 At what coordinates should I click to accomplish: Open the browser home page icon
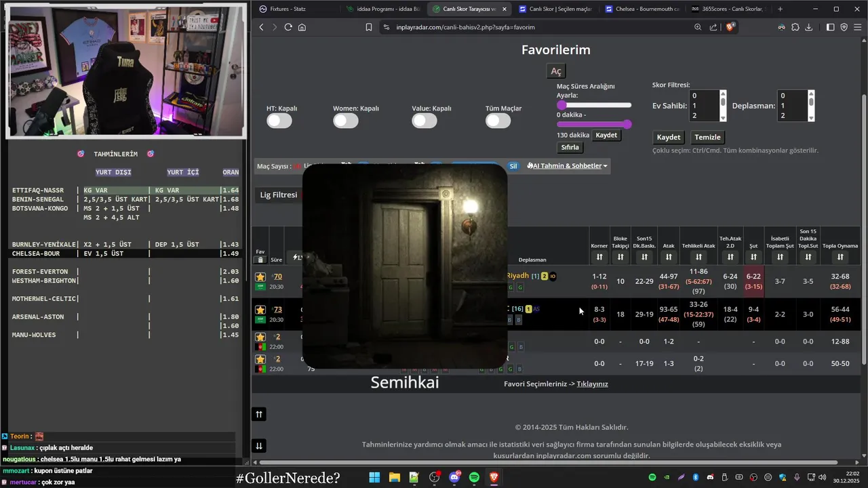tap(302, 27)
